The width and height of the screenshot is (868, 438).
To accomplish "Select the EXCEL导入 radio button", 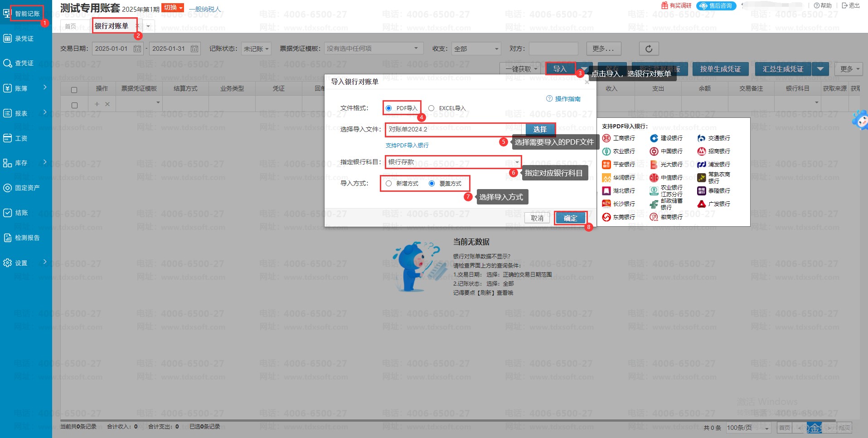I will [x=432, y=108].
